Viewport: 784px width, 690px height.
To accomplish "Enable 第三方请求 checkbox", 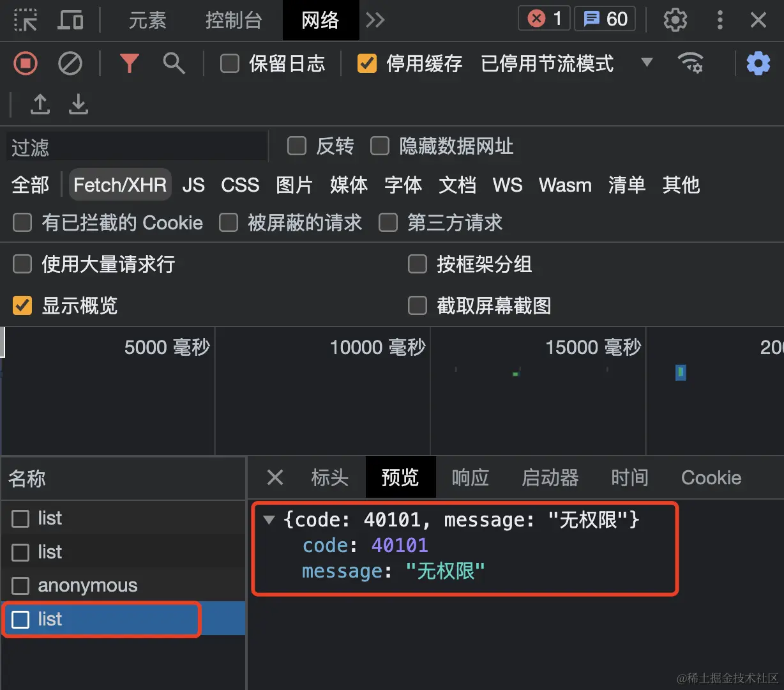I will pos(388,222).
